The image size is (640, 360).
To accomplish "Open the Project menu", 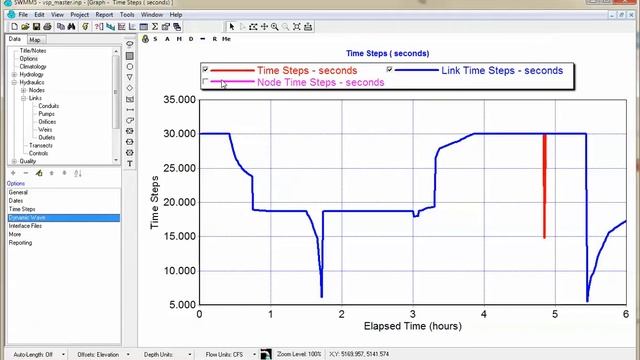I will [80, 15].
